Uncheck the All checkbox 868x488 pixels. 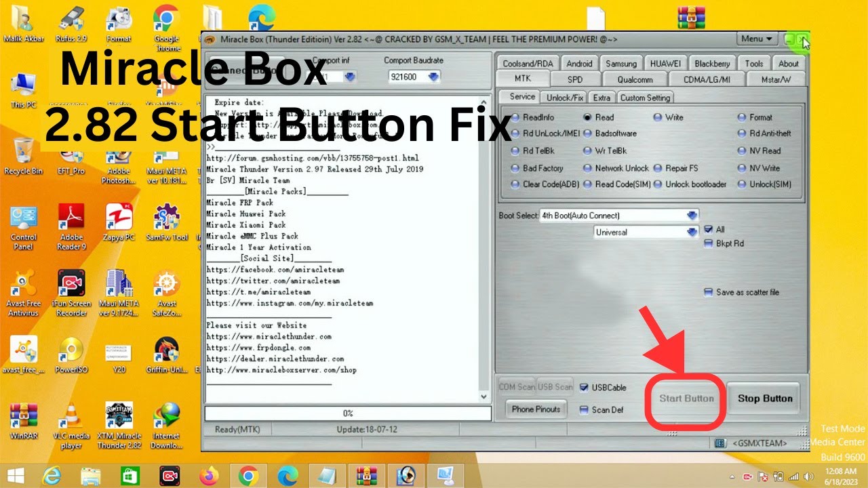[x=715, y=229]
